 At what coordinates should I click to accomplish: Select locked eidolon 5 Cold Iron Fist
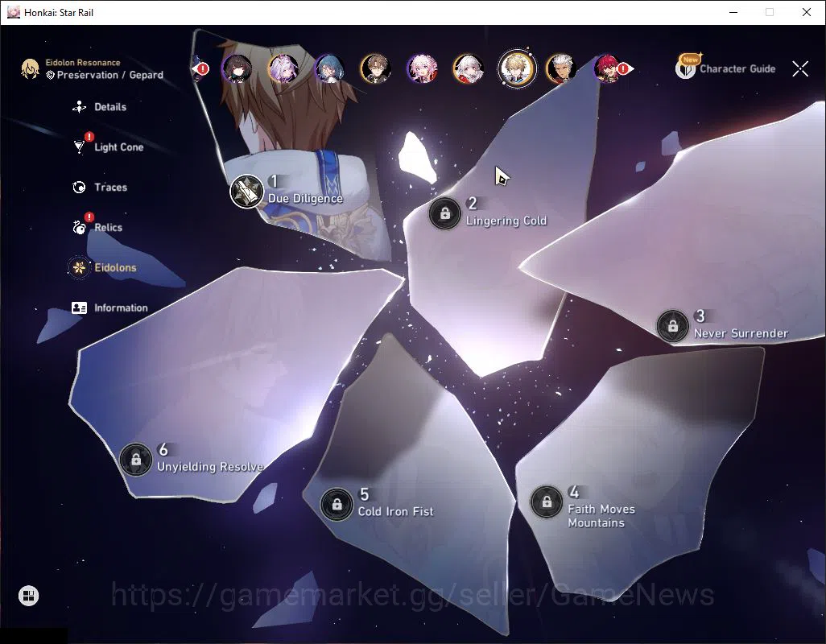pos(337,505)
